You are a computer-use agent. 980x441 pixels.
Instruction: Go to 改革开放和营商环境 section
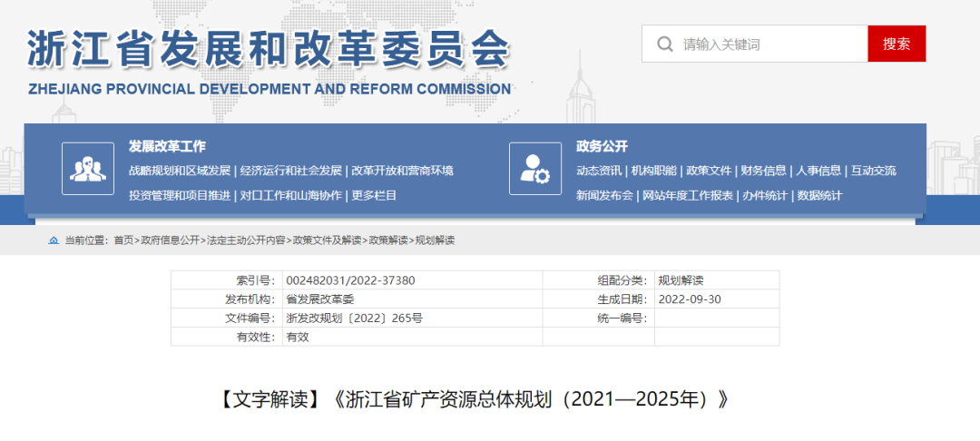402,171
